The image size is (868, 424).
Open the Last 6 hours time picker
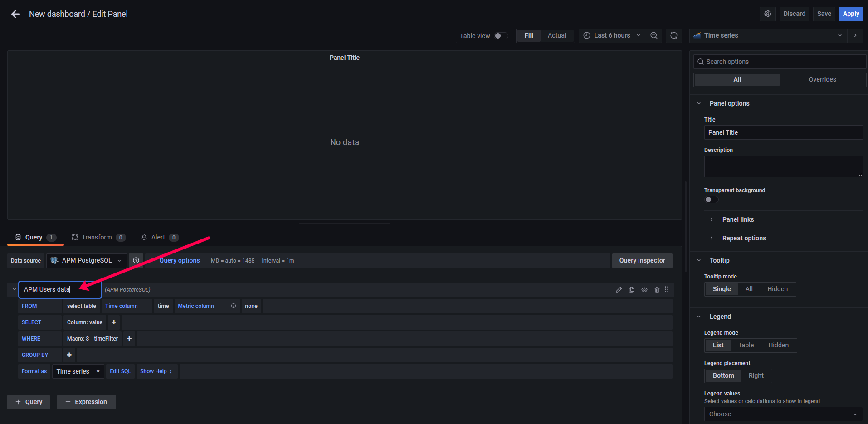click(611, 35)
